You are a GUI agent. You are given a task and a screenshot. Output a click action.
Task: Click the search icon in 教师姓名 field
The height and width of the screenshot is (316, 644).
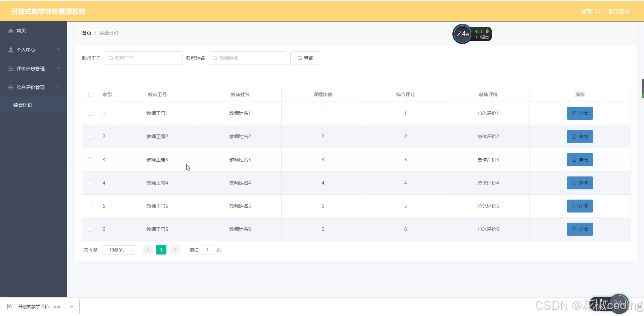coord(215,58)
